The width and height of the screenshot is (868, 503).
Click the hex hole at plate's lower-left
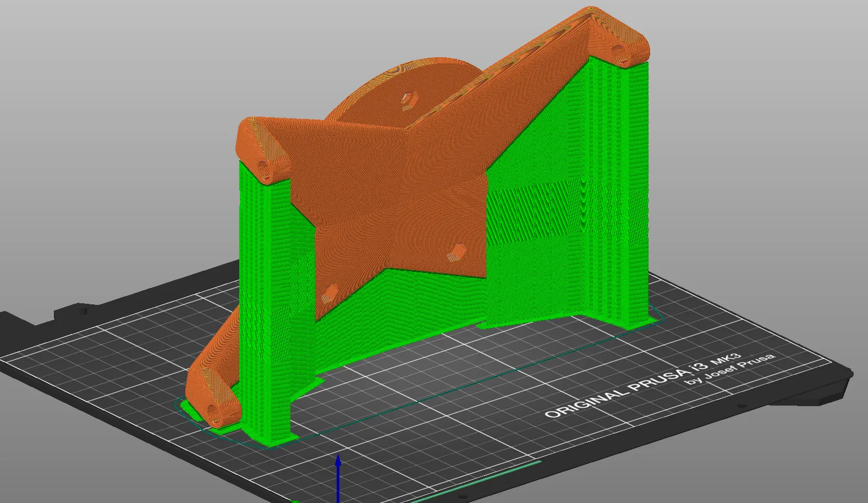[330, 293]
